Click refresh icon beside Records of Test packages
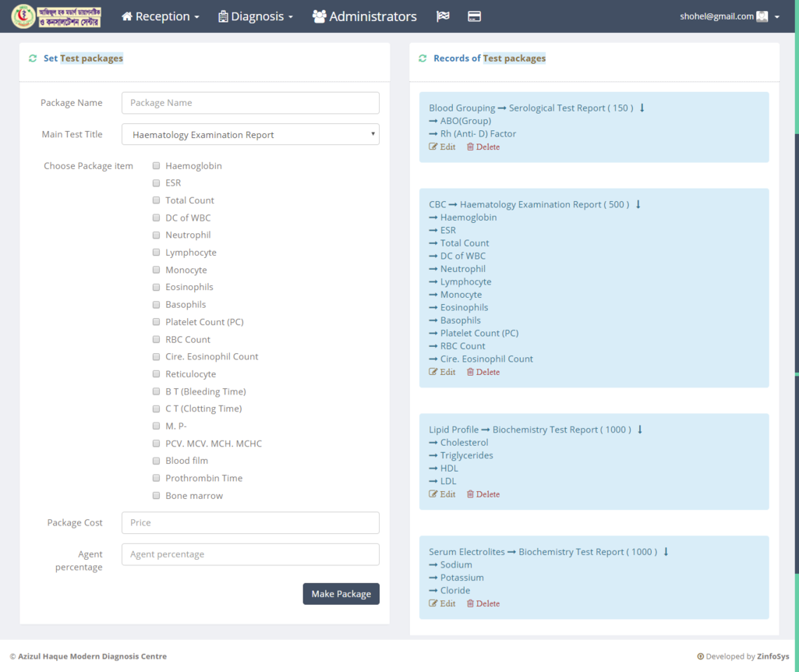The width and height of the screenshot is (799, 672). pos(422,58)
